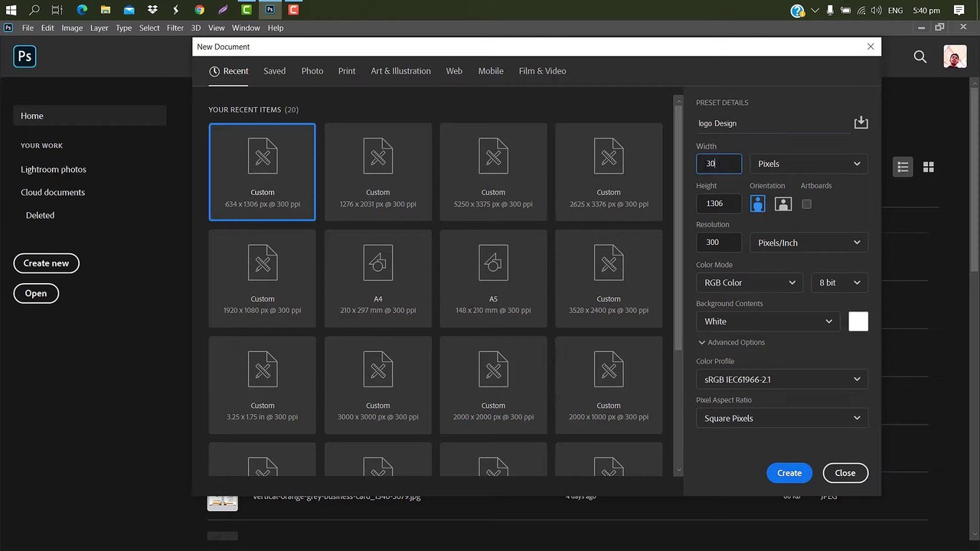Click the Close button in dialog

click(x=845, y=473)
